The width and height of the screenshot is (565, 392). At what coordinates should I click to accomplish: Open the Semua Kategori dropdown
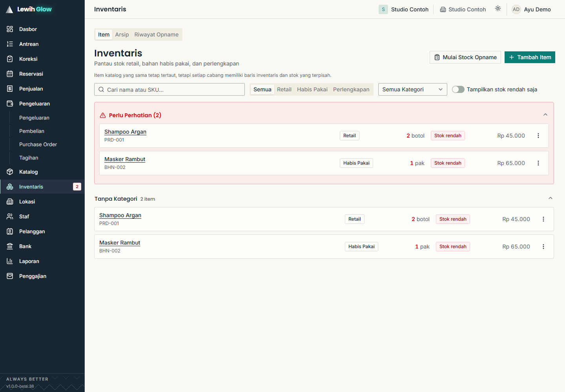(x=413, y=89)
